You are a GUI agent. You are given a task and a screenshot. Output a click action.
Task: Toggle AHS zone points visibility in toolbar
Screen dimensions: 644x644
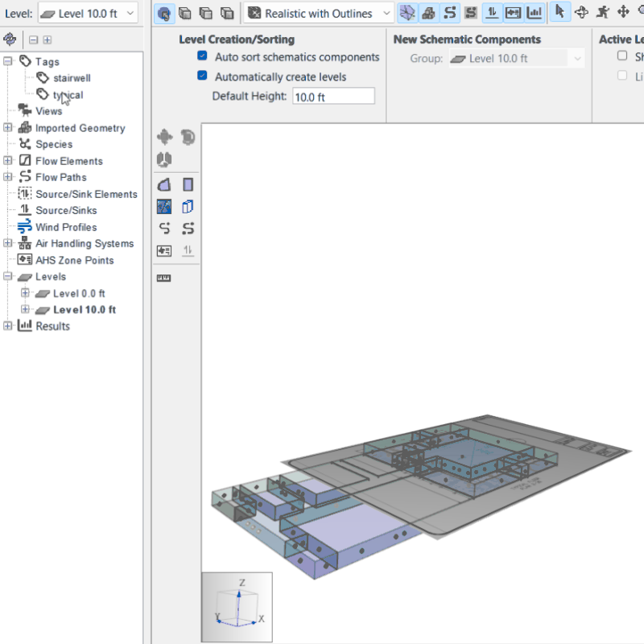point(513,13)
